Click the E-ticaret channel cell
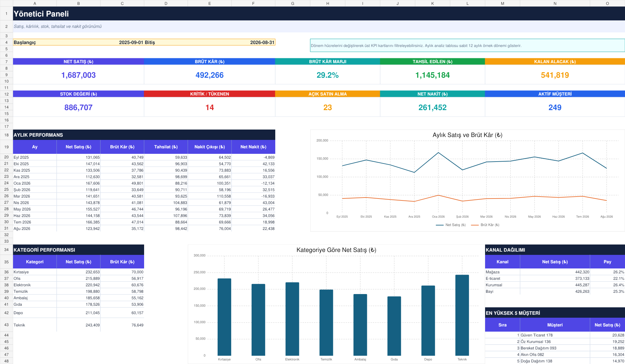 (x=502, y=279)
